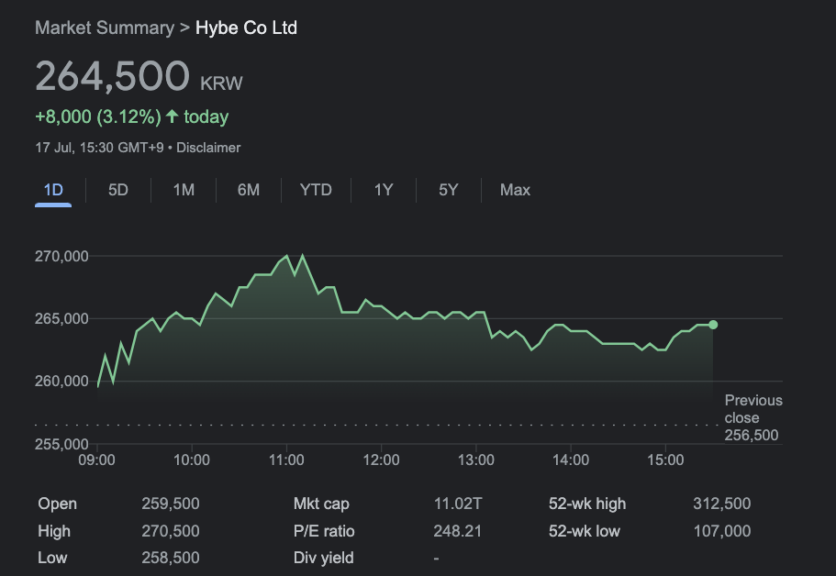Open the Disclaimer link
Screen dimensions: 836x576
[x=208, y=148]
